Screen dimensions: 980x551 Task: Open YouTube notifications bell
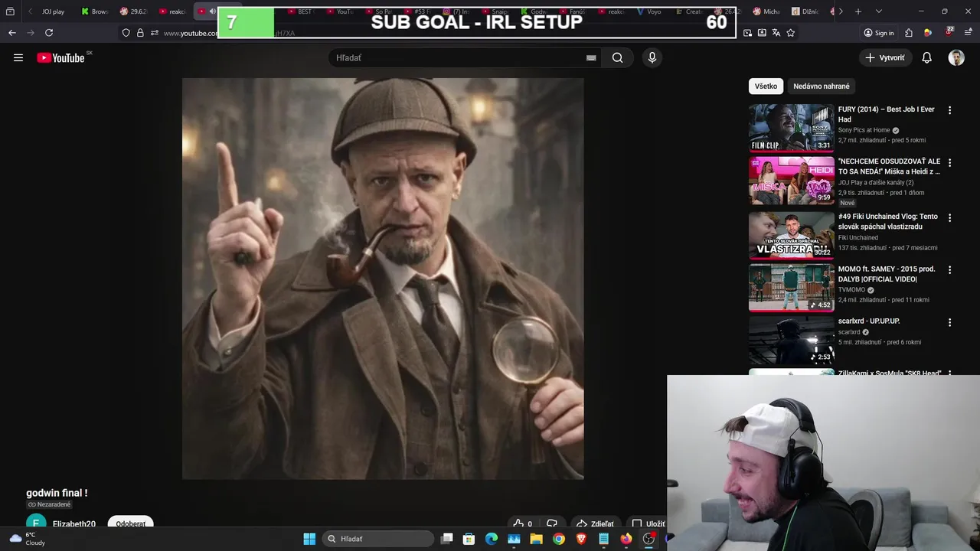(926, 57)
